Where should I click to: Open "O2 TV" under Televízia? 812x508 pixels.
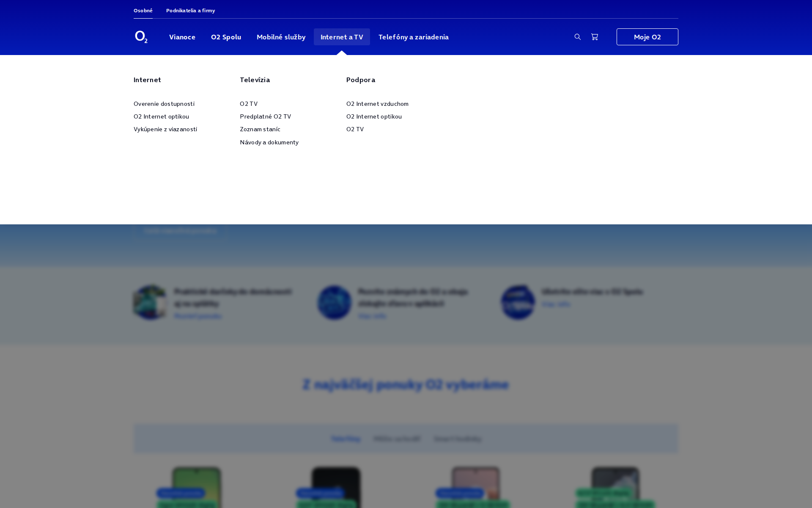pyautogui.click(x=249, y=104)
